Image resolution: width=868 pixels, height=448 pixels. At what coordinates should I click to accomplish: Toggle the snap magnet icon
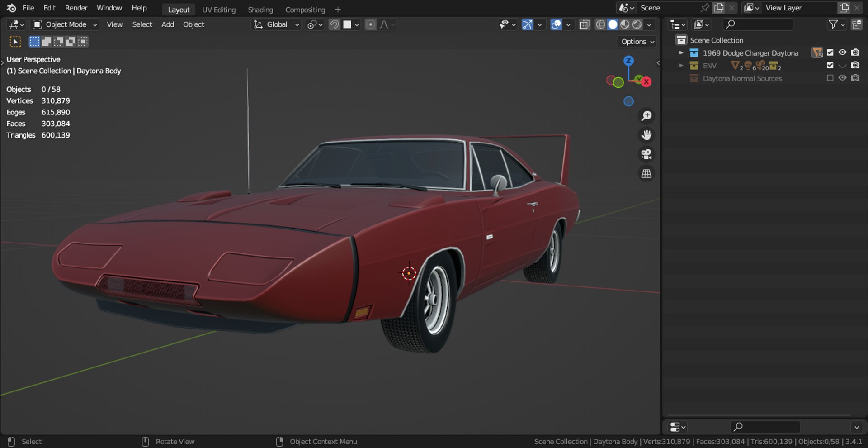(334, 24)
